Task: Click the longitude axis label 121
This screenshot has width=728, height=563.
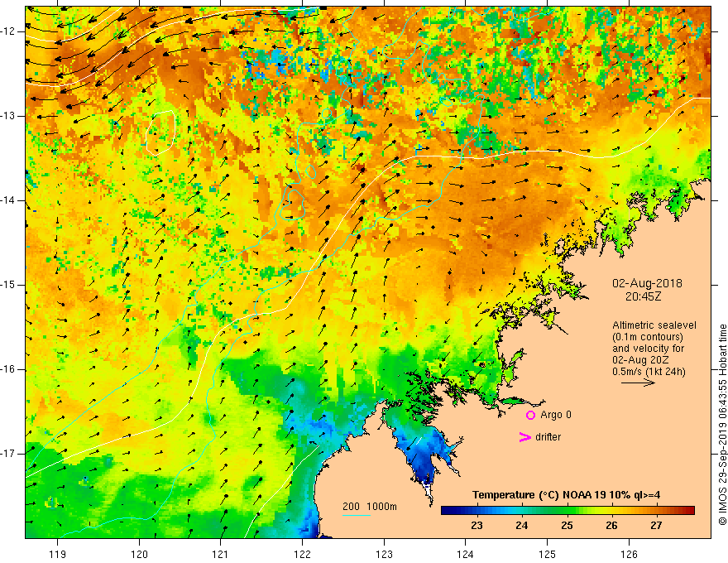Action: tap(221, 554)
